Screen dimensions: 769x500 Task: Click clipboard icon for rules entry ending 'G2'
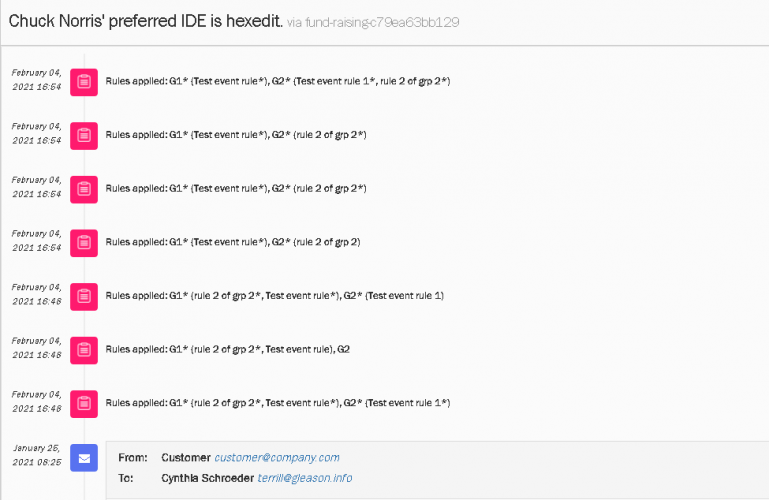tap(84, 349)
